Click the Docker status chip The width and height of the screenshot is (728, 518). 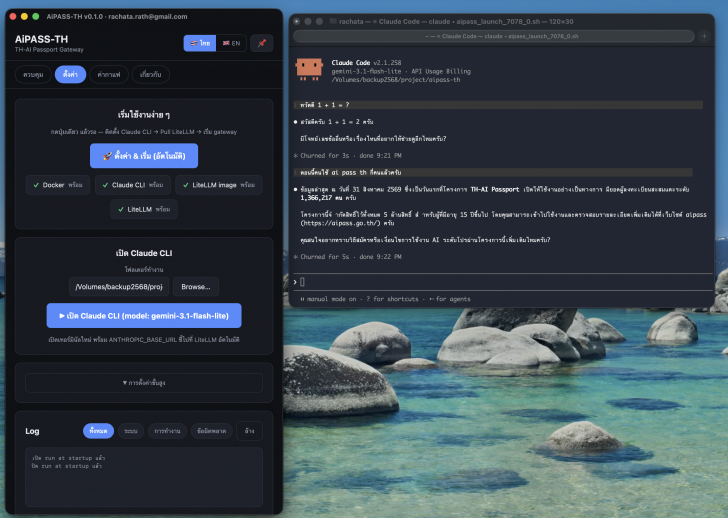pyautogui.click(x=58, y=185)
